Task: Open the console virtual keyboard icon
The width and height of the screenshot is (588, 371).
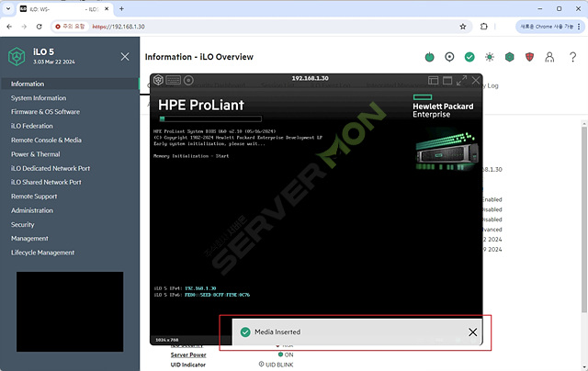Action: pos(174,80)
